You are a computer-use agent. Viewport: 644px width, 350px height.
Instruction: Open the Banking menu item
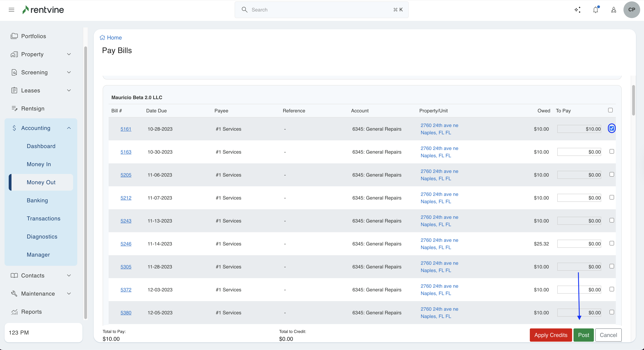(37, 200)
